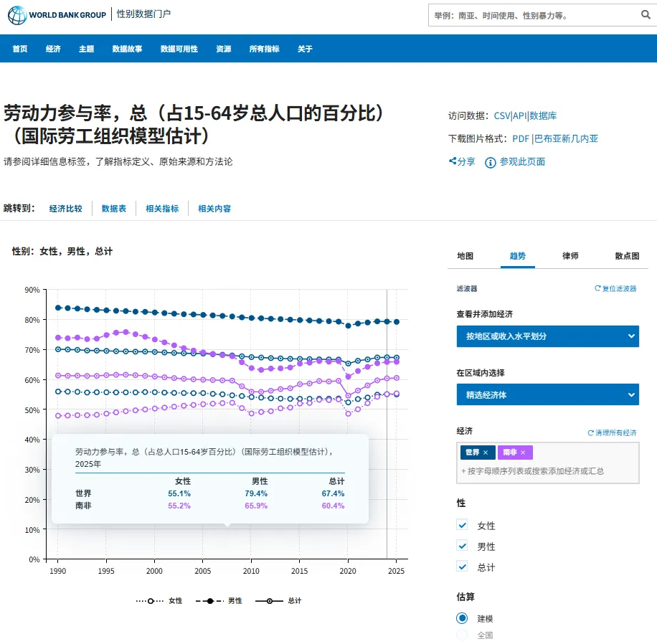Open the 数据可用性 nav item
Viewport: 657px width, 644px height.
tap(179, 49)
